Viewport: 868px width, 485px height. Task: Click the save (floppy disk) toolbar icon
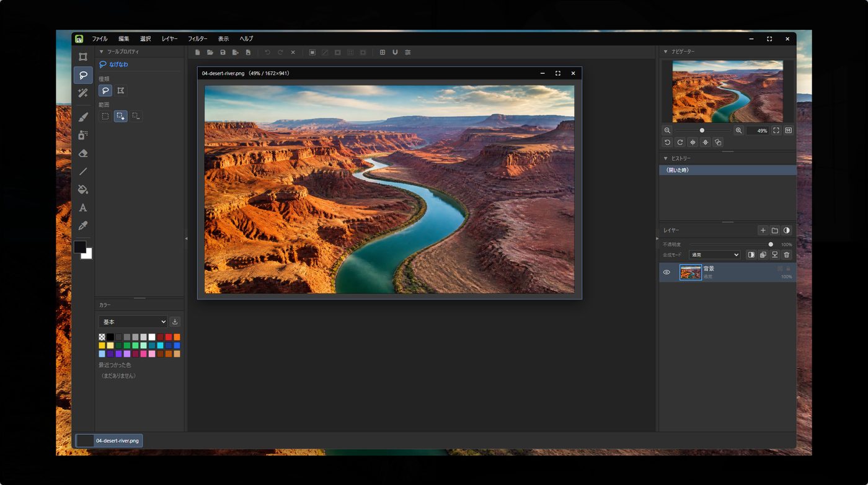[x=223, y=53]
